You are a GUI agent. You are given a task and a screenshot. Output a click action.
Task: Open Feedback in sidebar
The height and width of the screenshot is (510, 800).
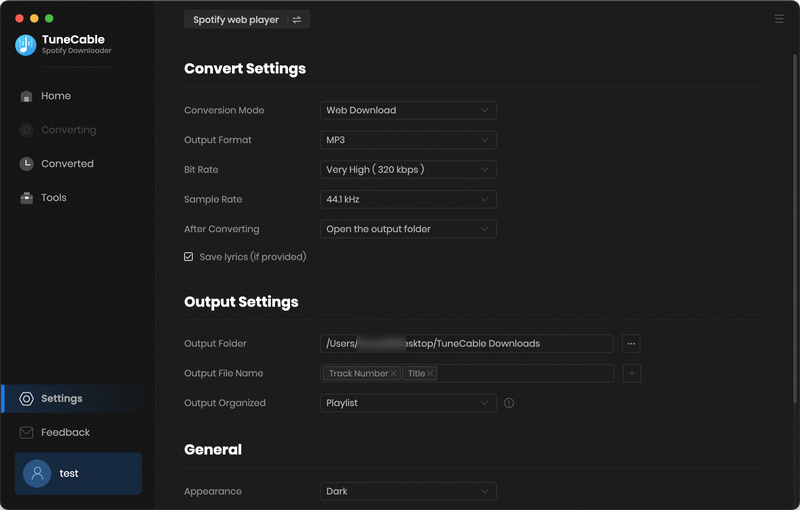point(78,432)
